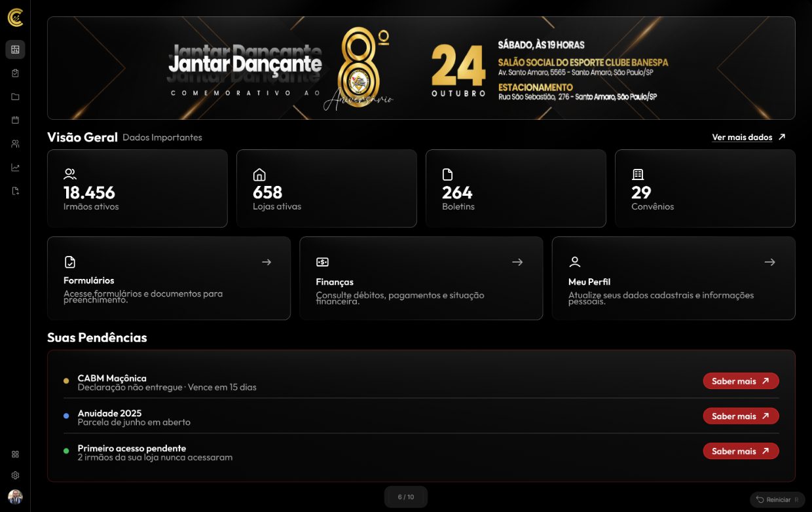Open the new document sidebar icon
Screen dimensions: 812x512
tap(15, 191)
